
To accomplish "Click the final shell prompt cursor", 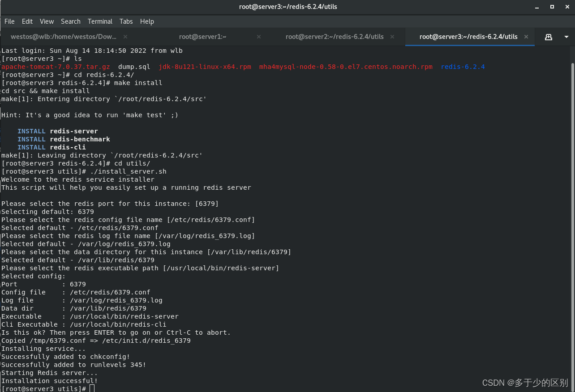I will point(92,389).
